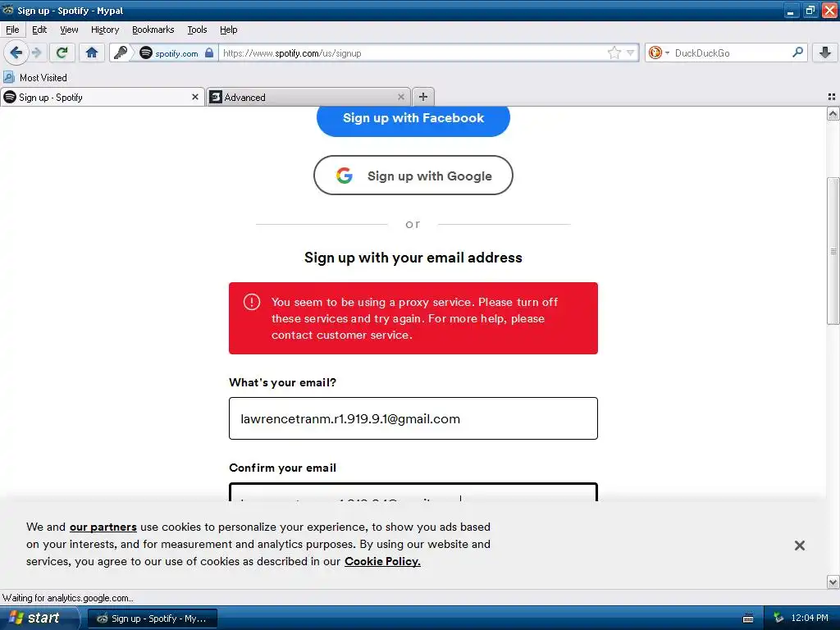The image size is (840, 630).
Task: Open the Tools menu
Action: point(197,30)
